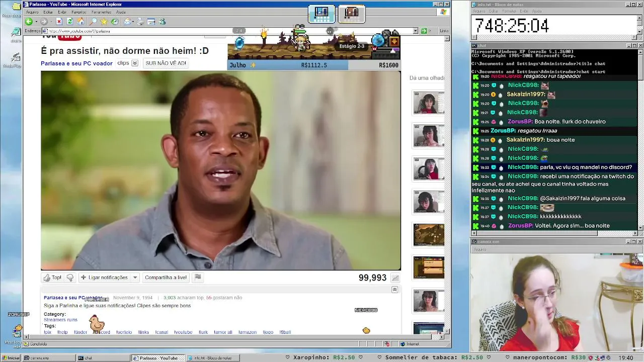Click the left overlay icon above the browser
Image resolution: width=644 pixels, height=362 pixels.
point(321,14)
